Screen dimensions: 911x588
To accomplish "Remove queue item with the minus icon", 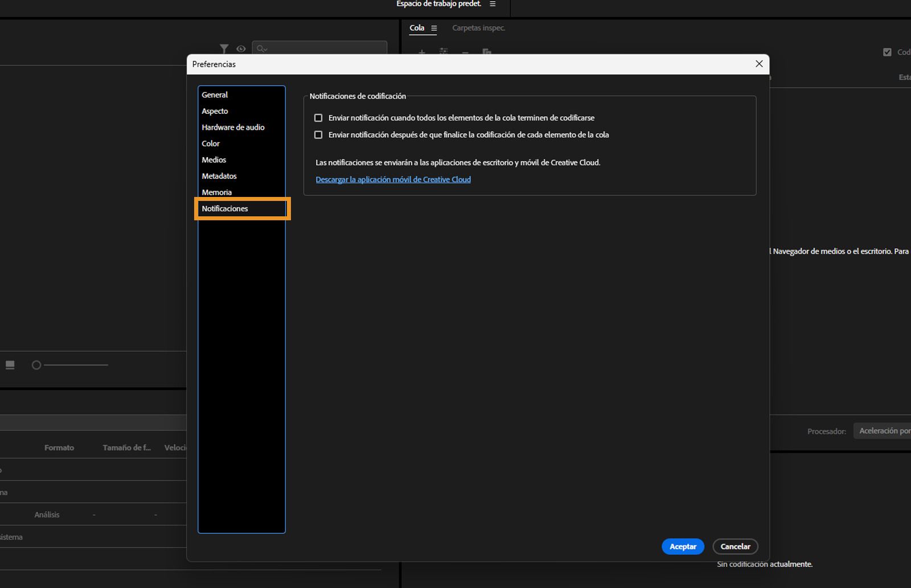I will [465, 54].
